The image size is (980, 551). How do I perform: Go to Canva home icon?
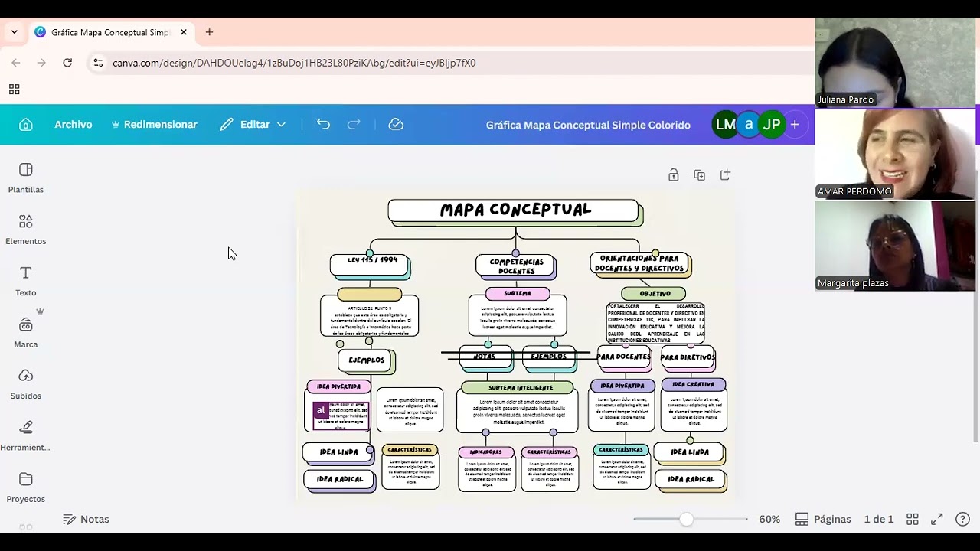click(26, 125)
